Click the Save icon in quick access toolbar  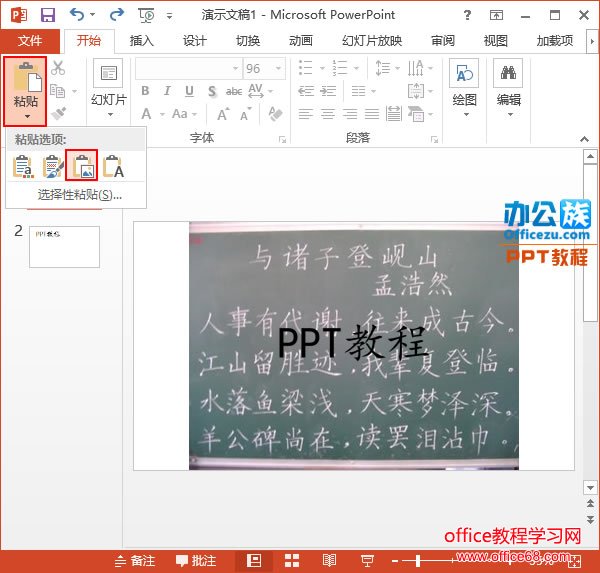coord(47,15)
